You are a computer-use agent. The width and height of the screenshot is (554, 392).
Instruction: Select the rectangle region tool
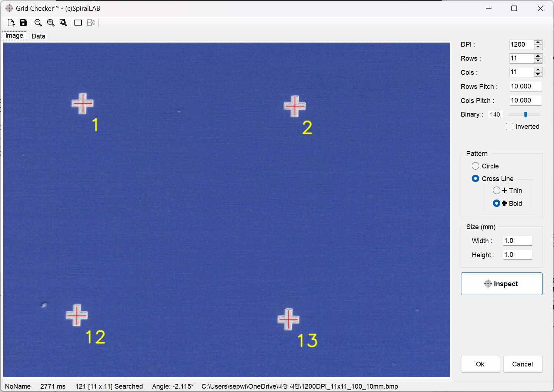tap(78, 23)
